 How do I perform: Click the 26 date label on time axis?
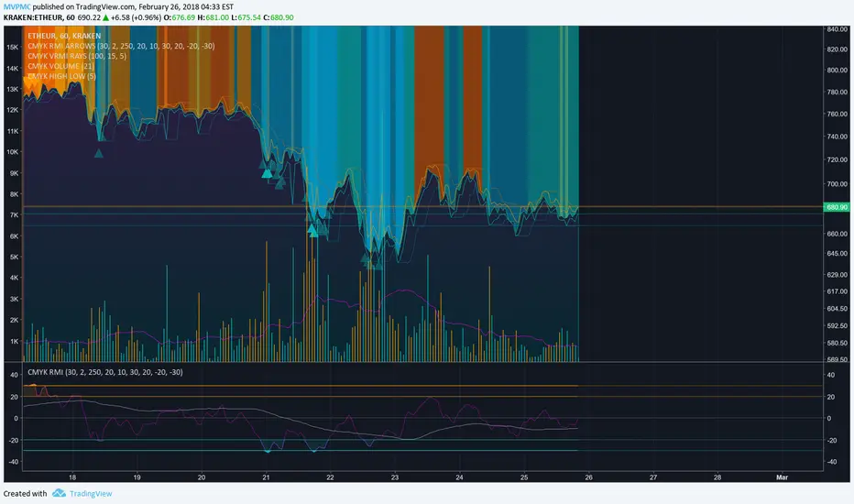589,477
